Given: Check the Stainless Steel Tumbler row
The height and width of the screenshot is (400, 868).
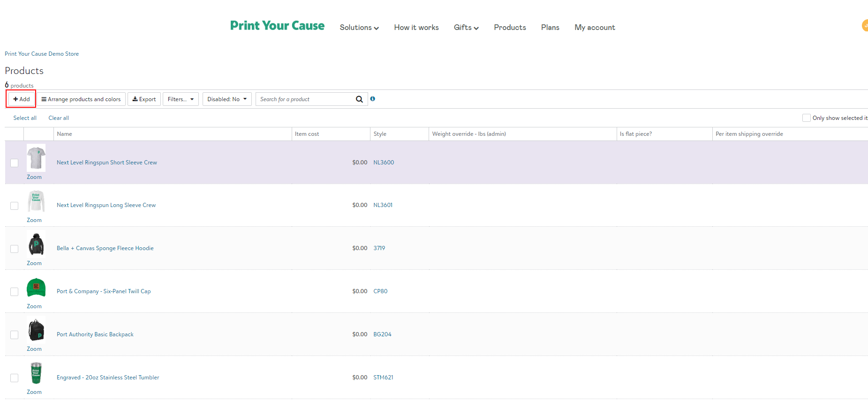Looking at the screenshot, I should 15,378.
